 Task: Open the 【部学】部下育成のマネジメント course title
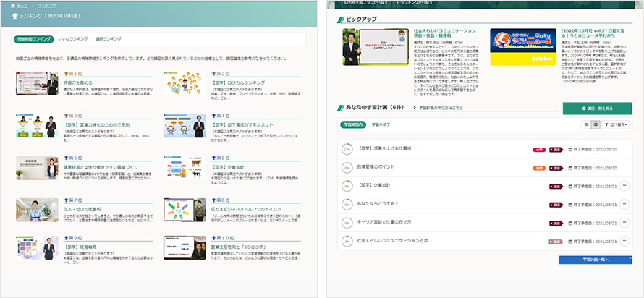pyautogui.click(x=242, y=124)
